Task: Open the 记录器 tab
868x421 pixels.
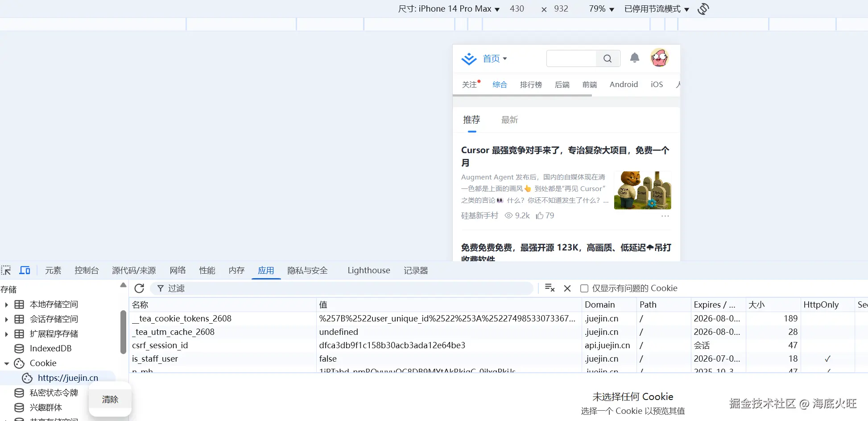Action: pos(416,271)
